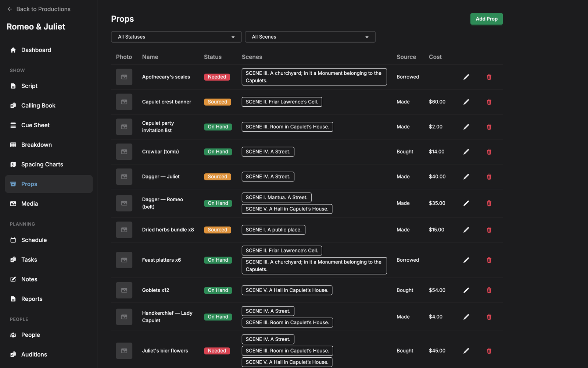Image resolution: width=588 pixels, height=368 pixels.
Task: Open Spacing Charts in sidebar
Action: point(49,164)
